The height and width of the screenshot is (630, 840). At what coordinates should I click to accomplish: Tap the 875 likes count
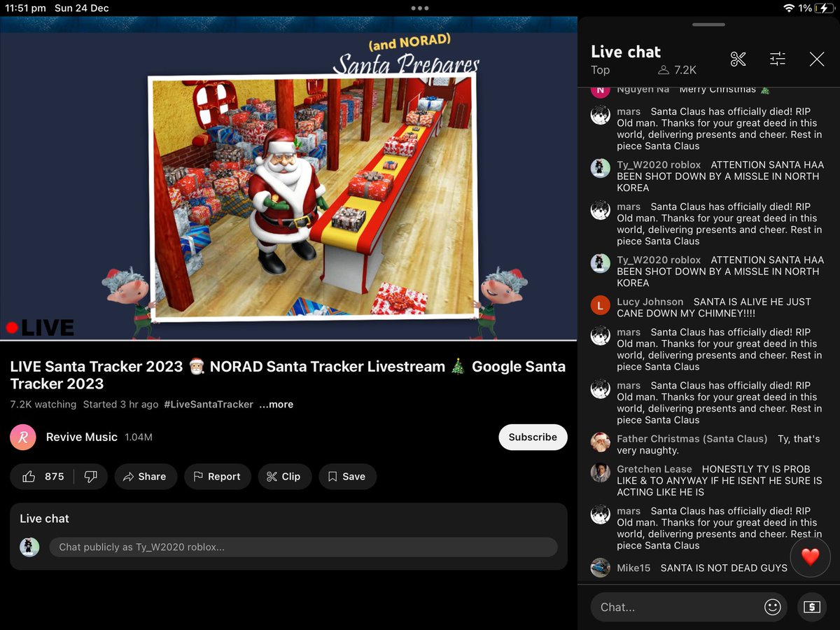point(55,477)
